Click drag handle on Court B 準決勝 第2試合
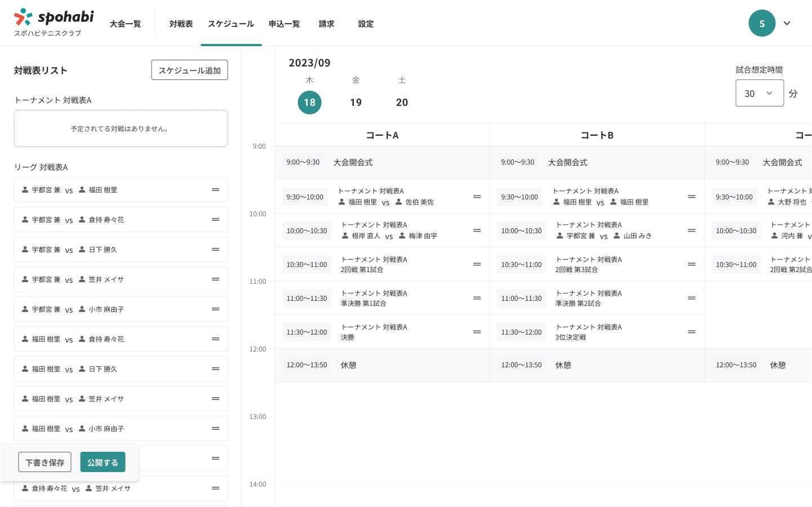812x507 pixels. [691, 298]
